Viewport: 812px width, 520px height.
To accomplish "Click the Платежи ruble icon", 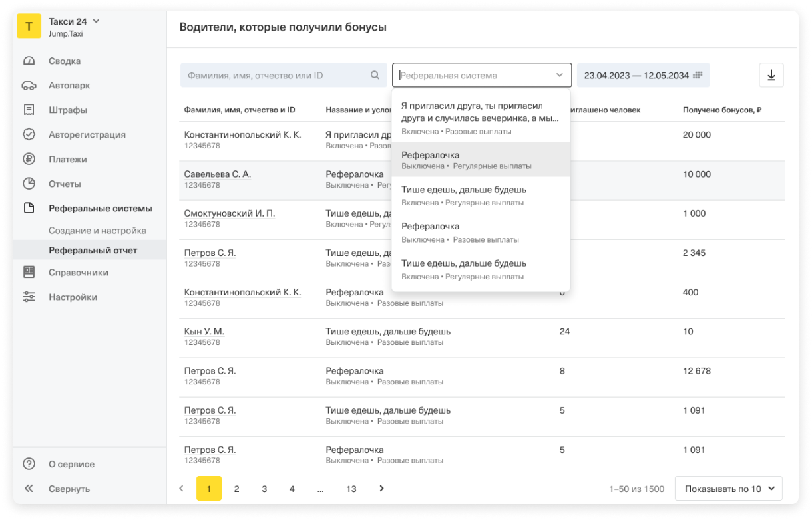I will tap(29, 159).
